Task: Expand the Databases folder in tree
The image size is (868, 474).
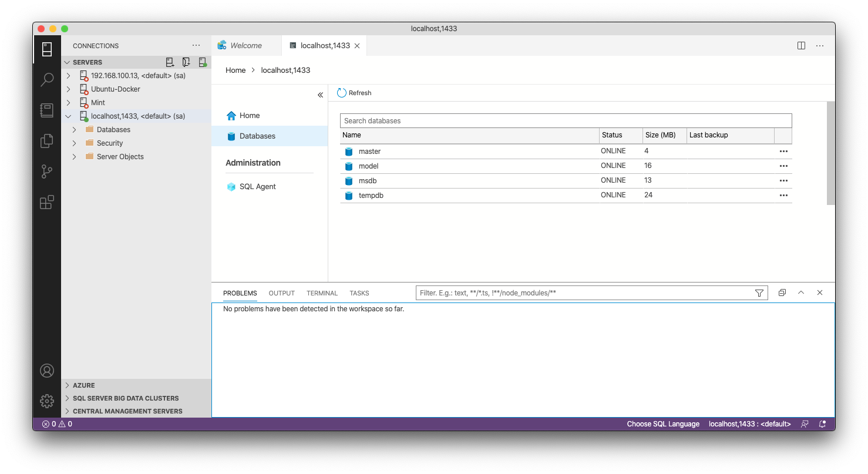Action: [x=75, y=130]
